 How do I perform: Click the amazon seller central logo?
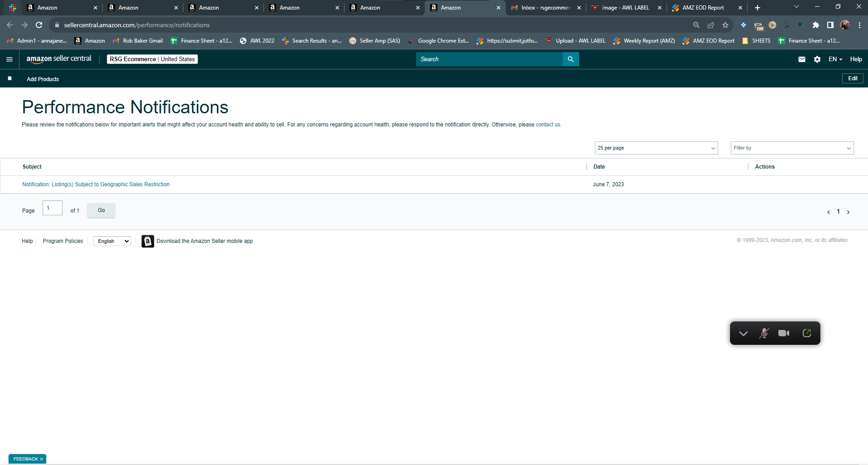pos(59,59)
